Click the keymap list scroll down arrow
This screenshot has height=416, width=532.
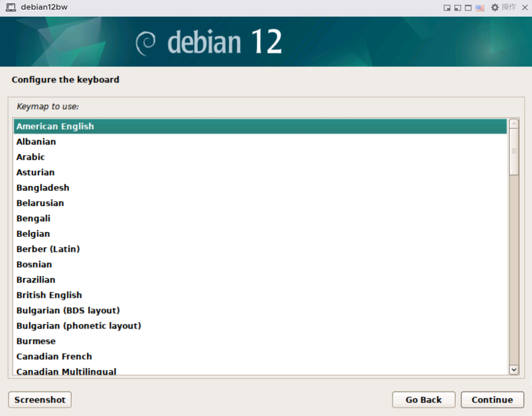pyautogui.click(x=514, y=370)
